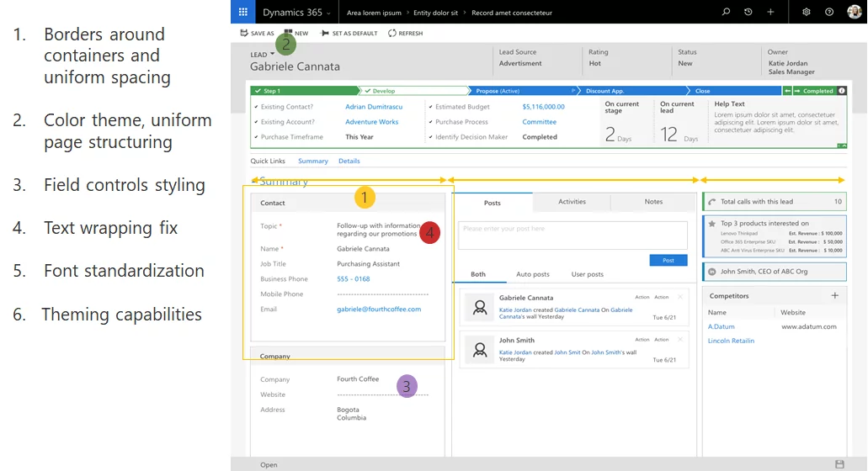Select the Both posts filter
Image resolution: width=868 pixels, height=471 pixels.
pyautogui.click(x=477, y=274)
